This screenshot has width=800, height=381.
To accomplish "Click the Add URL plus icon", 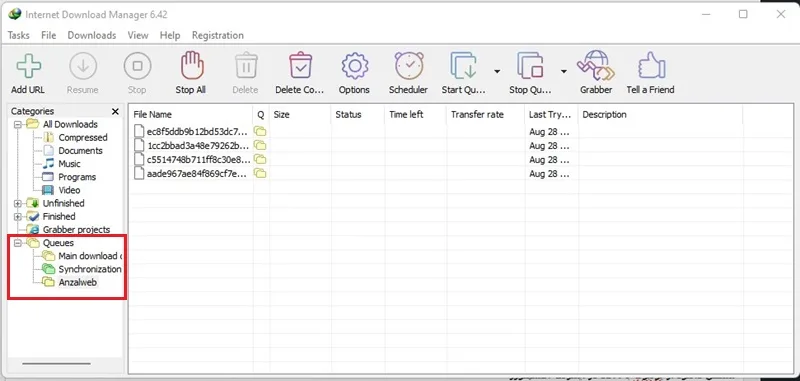I will (x=29, y=66).
